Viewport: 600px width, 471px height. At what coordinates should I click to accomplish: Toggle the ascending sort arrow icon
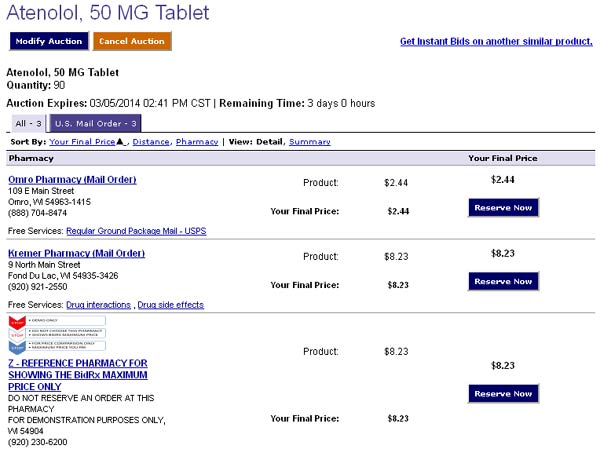click(x=120, y=142)
